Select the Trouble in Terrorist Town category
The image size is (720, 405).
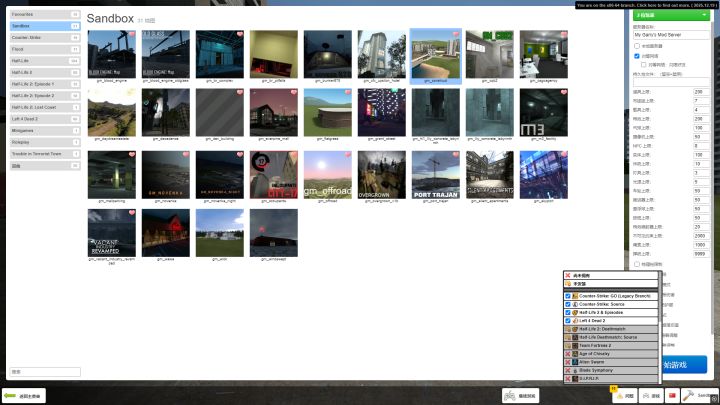[45, 154]
